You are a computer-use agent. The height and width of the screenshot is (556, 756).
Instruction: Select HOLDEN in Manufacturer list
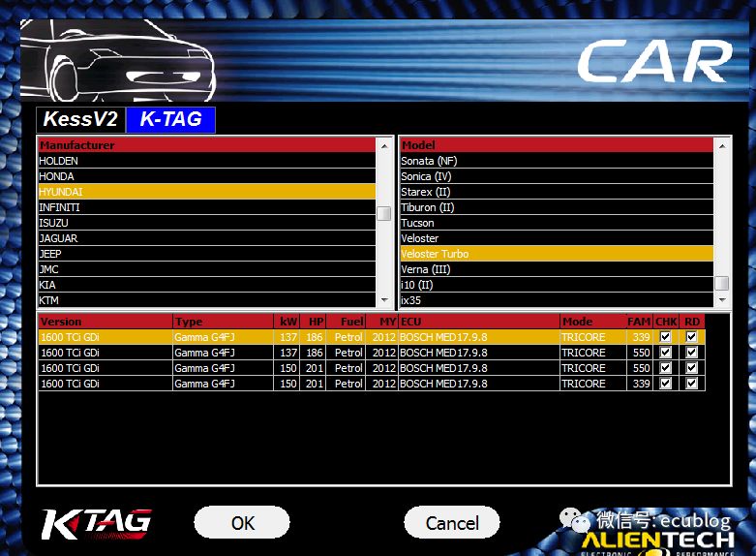[207, 161]
